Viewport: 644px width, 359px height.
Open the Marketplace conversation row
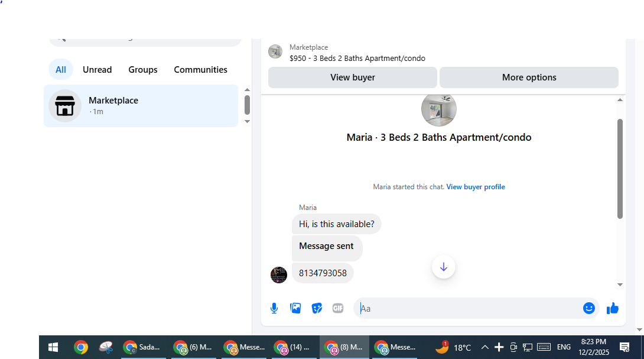click(141, 106)
